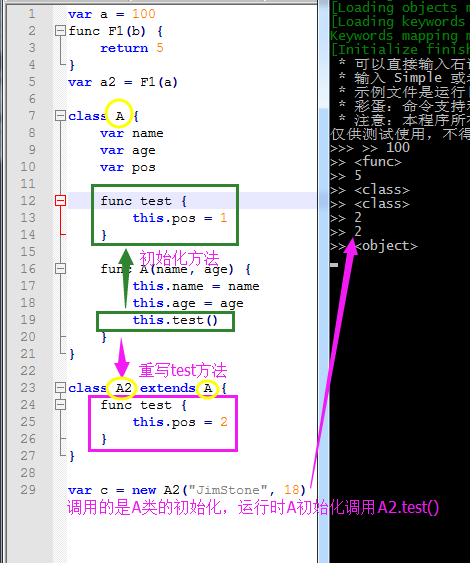Collapse class A2 fold marker at line 23
Screen dimensions: 470x563
pyautogui.click(x=60, y=388)
